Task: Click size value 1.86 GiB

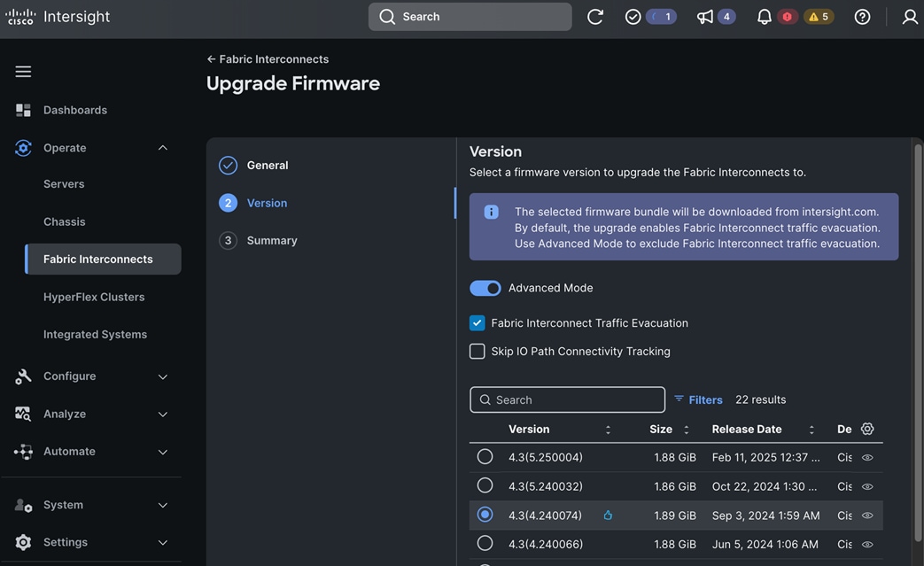Action: 675,486
